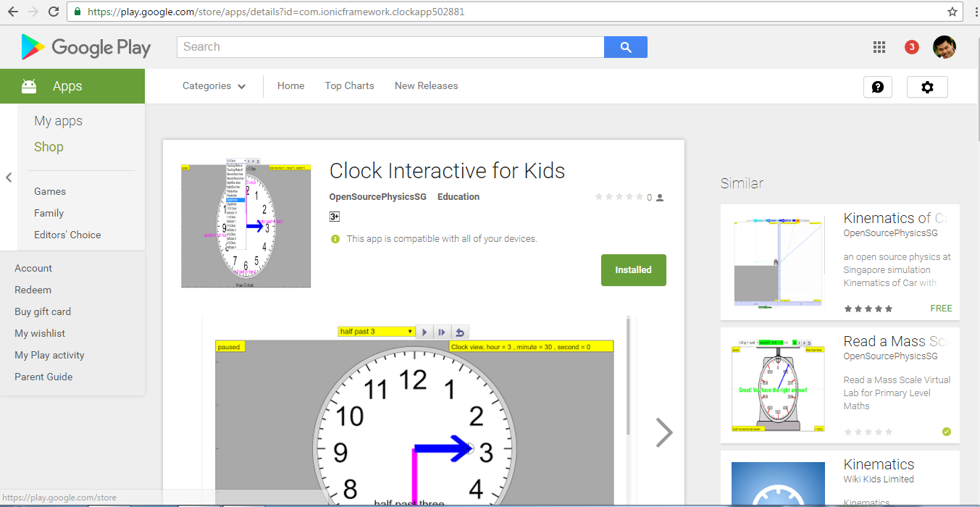980x507 pixels.
Task: Bookmark this page with the star icon
Action: point(952,12)
